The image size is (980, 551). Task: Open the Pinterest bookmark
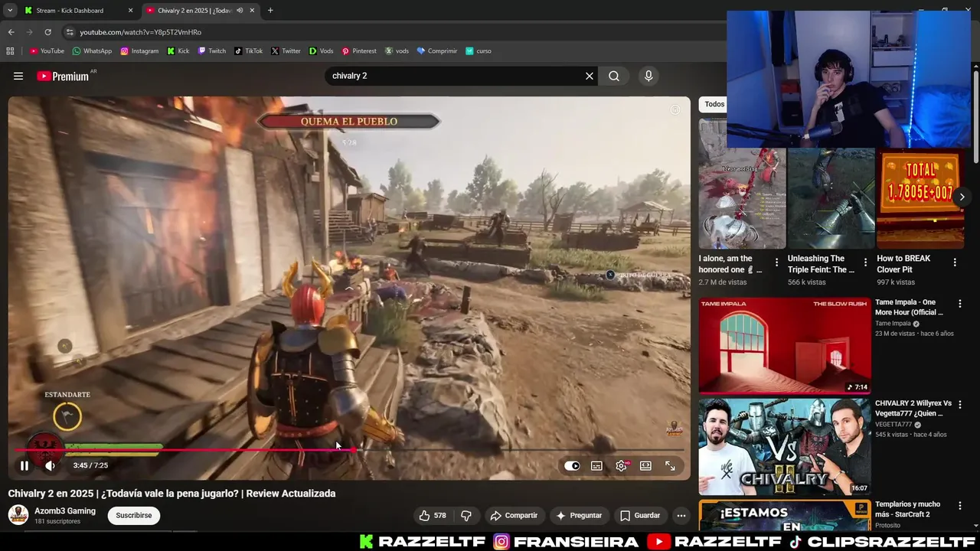coord(359,51)
